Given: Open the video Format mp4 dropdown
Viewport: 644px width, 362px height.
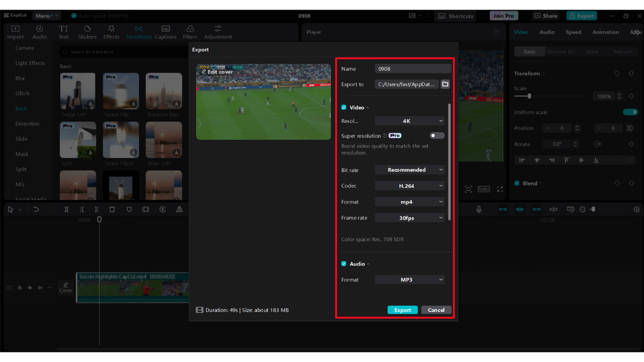Looking at the screenshot, I should point(410,202).
